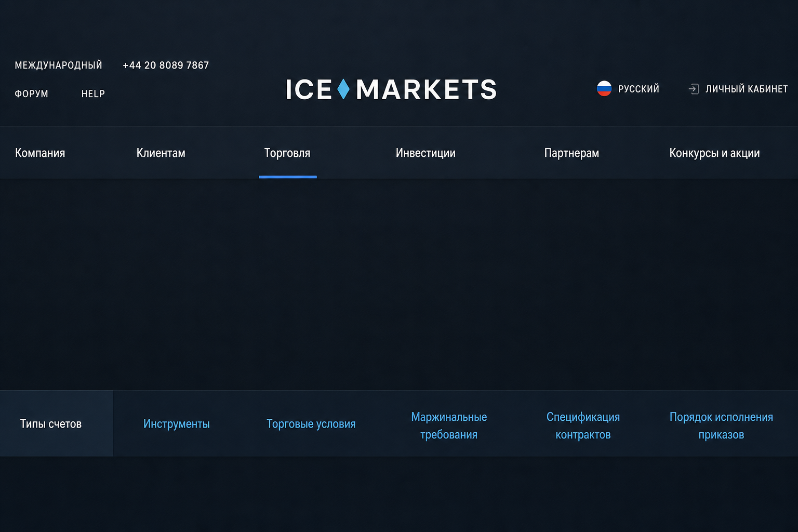Open Маржинальные требования tab
Screen dimensions: 798x532
coord(449,425)
